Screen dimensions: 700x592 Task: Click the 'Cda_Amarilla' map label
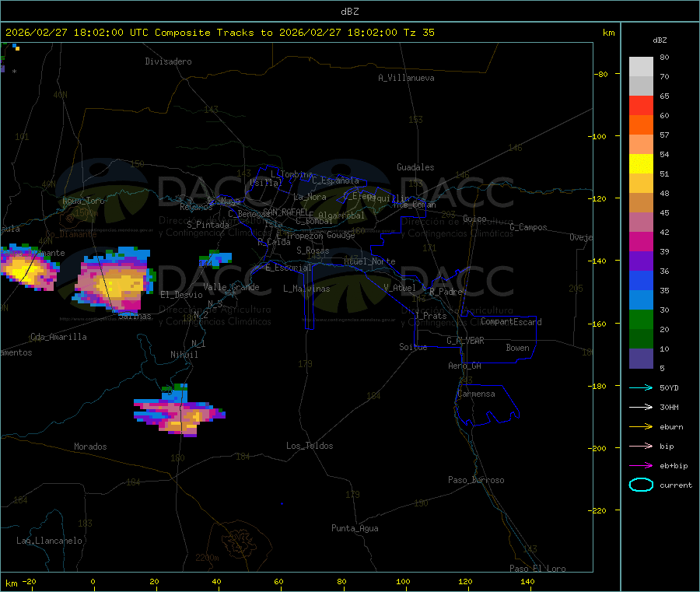59,337
